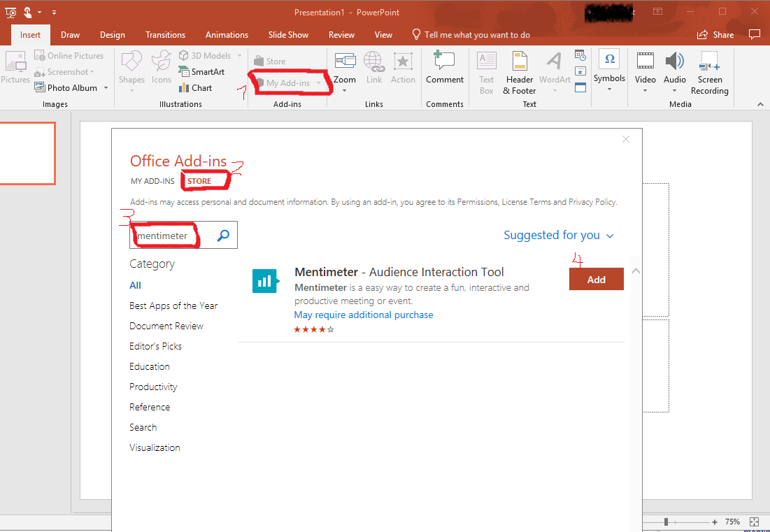Adjust the zoom slider in status bar
The height and width of the screenshot is (532, 770).
[x=666, y=522]
